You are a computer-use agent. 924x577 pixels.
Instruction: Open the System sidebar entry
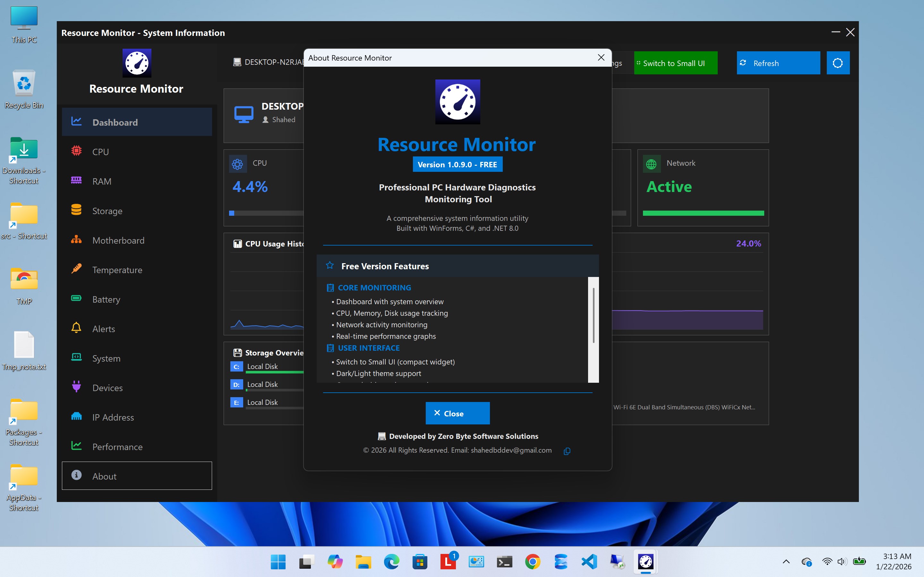point(106,358)
